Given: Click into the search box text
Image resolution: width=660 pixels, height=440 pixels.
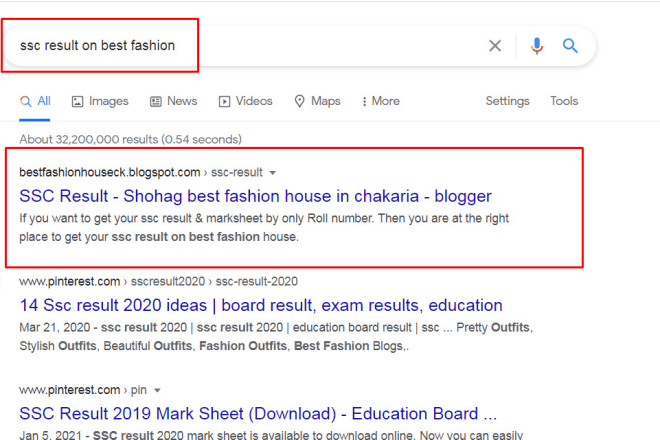Looking at the screenshot, I should pos(97,45).
